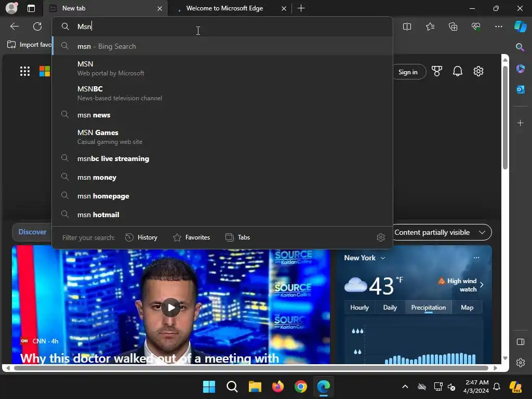Image resolution: width=532 pixels, height=399 pixels.
Task: Click the vertical page scrollbar thumb
Action: coord(505,117)
